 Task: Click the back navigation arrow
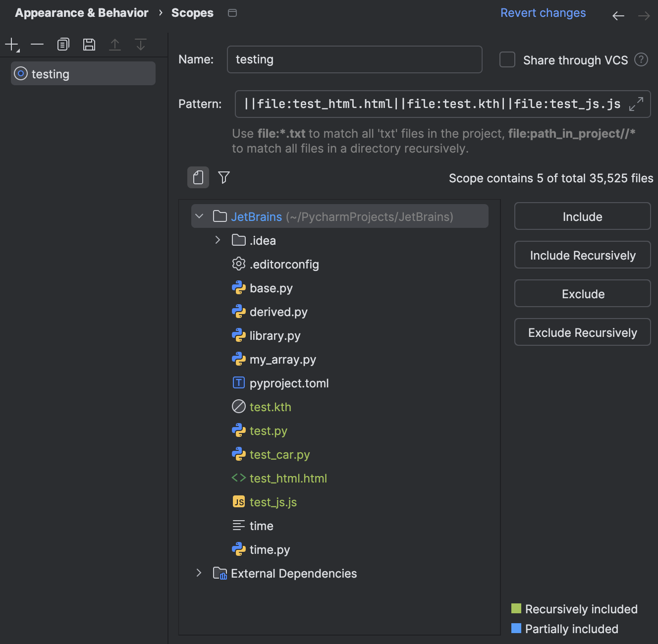[618, 15]
